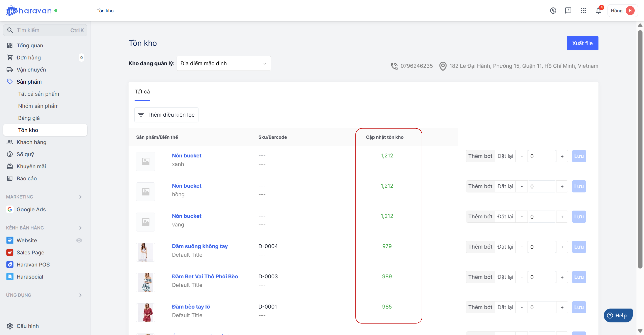The height and width of the screenshot is (335, 644).
Task: Select the Tất cả tab
Action: [142, 92]
